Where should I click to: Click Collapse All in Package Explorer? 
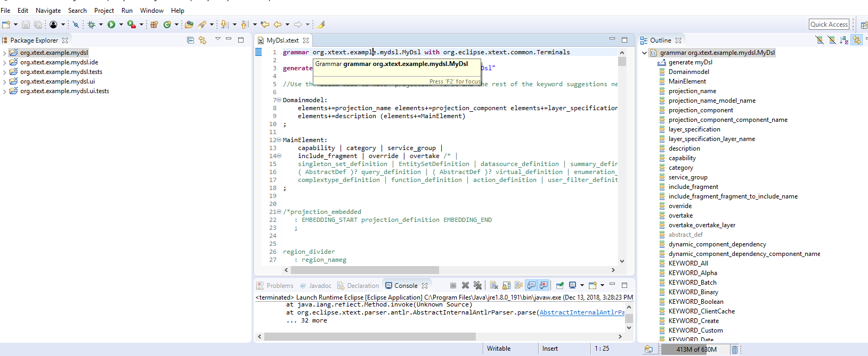pyautogui.click(x=190, y=40)
